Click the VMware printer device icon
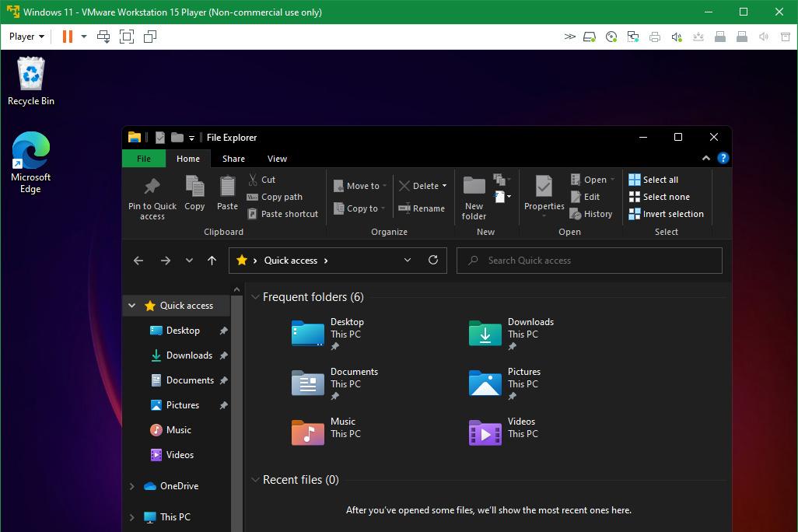This screenshot has width=798, height=532. pyautogui.click(x=655, y=37)
